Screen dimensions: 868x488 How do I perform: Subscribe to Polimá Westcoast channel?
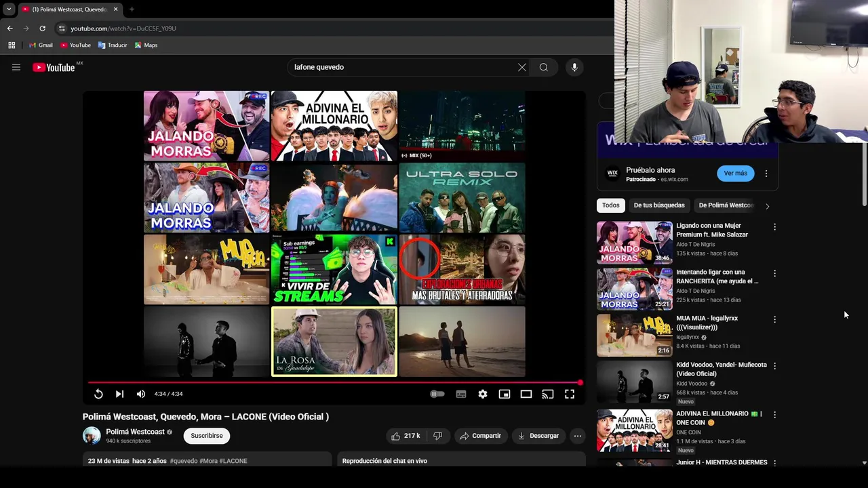(x=207, y=436)
